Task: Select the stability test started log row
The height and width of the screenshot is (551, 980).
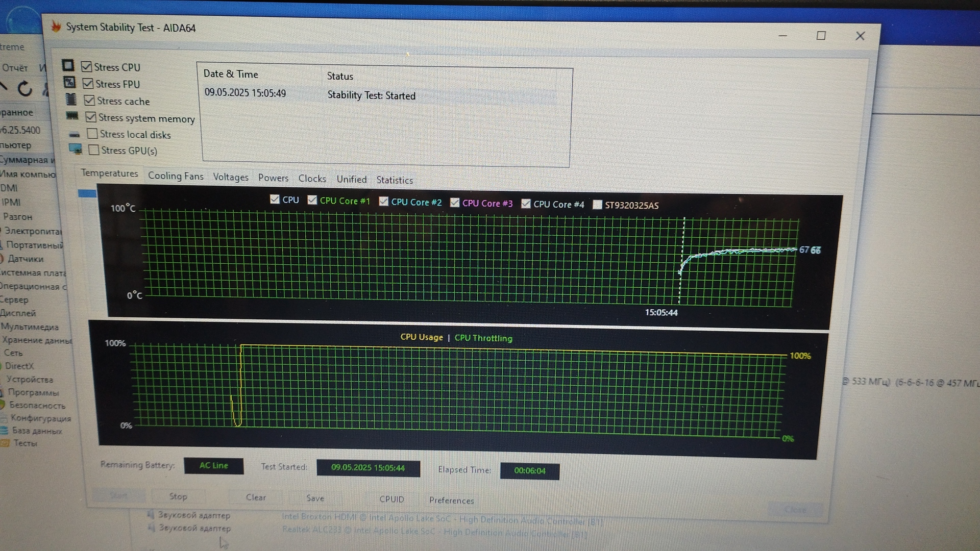Action: tap(371, 95)
